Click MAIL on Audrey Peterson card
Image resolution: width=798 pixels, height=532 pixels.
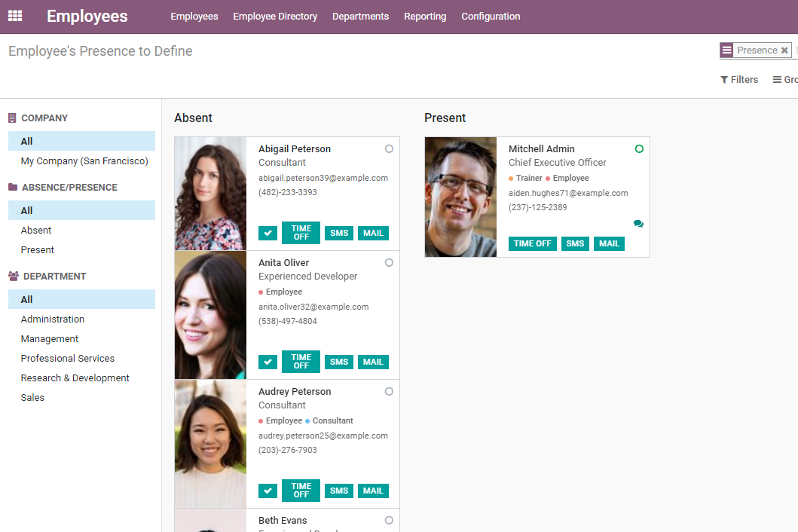coord(373,491)
